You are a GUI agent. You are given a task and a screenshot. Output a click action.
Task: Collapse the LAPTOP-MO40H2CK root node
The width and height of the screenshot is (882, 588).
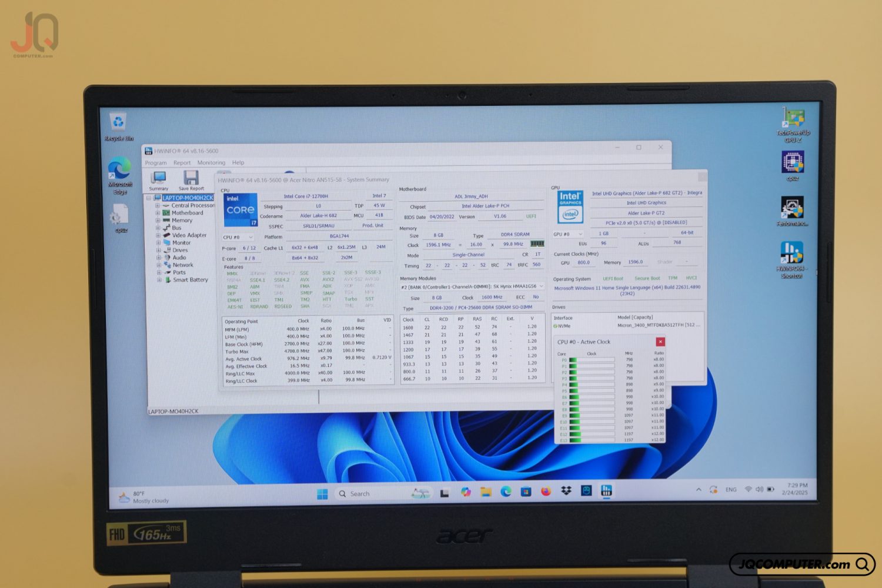149,198
